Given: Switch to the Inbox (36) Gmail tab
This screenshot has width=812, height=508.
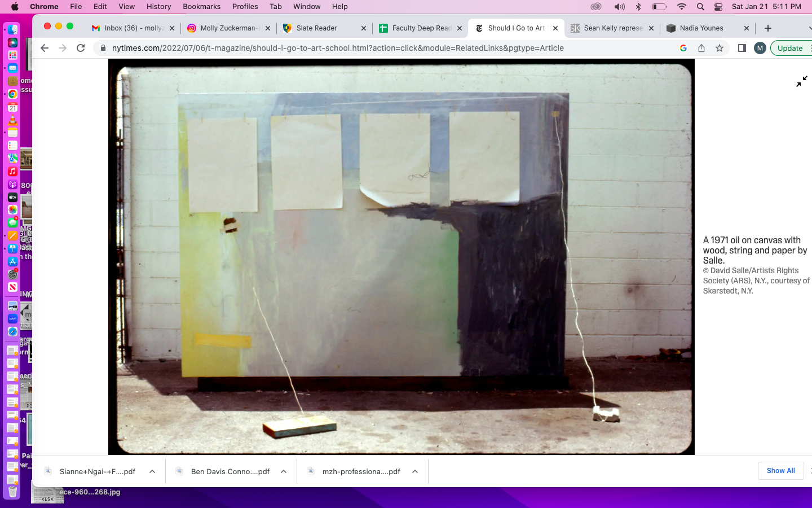Looking at the screenshot, I should (x=133, y=28).
